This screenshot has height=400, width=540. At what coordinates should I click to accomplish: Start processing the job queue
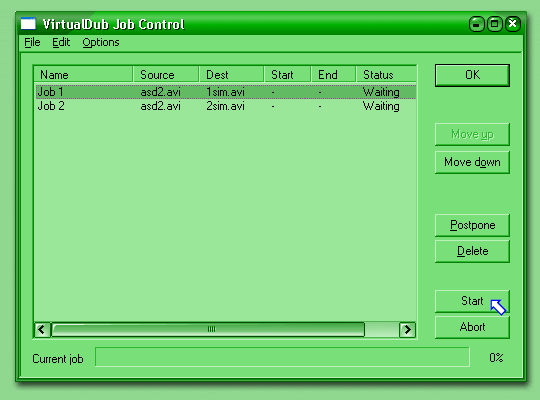[x=472, y=301]
